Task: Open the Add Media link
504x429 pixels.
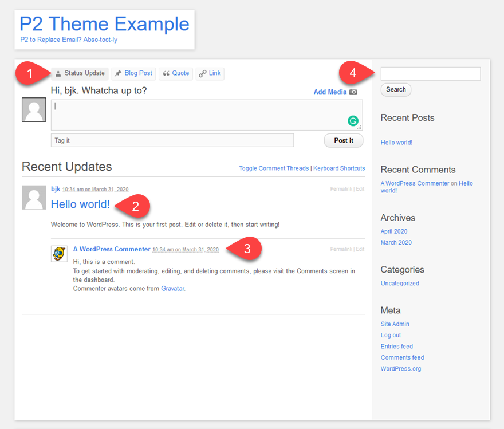Action: pos(330,92)
